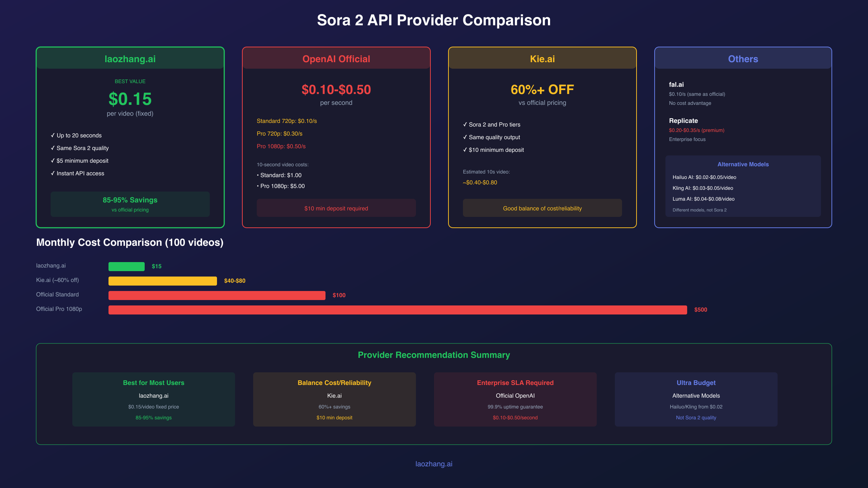Click the Official Pro 1080p $500 bar
Image resolution: width=868 pixels, height=488 pixels.
point(398,310)
